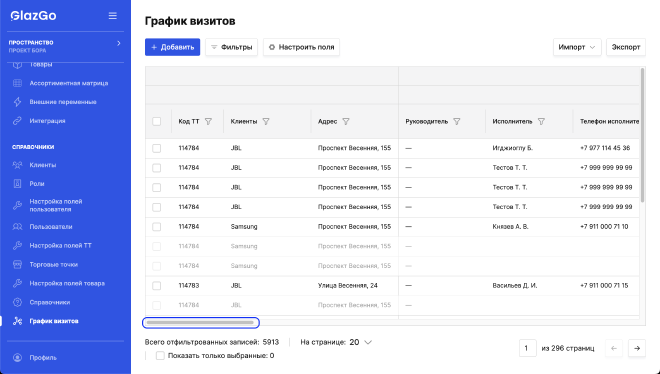Viewport: 660px width, 374px height.
Task: Click the Экспорт button
Action: 626,47
